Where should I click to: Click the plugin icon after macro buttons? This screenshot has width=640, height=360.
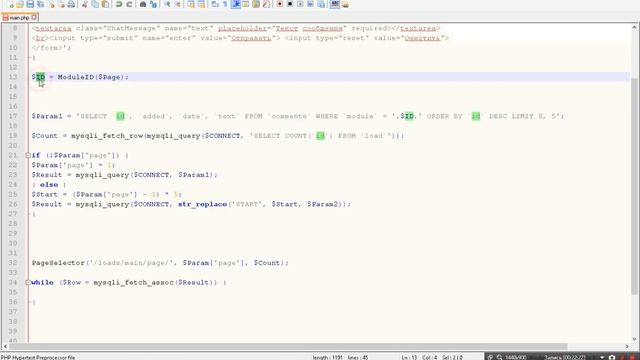335,4
